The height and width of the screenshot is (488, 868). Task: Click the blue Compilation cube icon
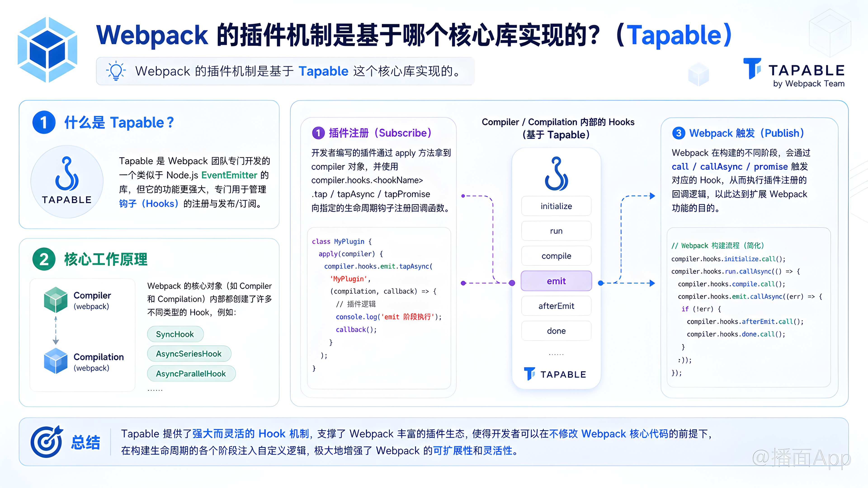[56, 361]
